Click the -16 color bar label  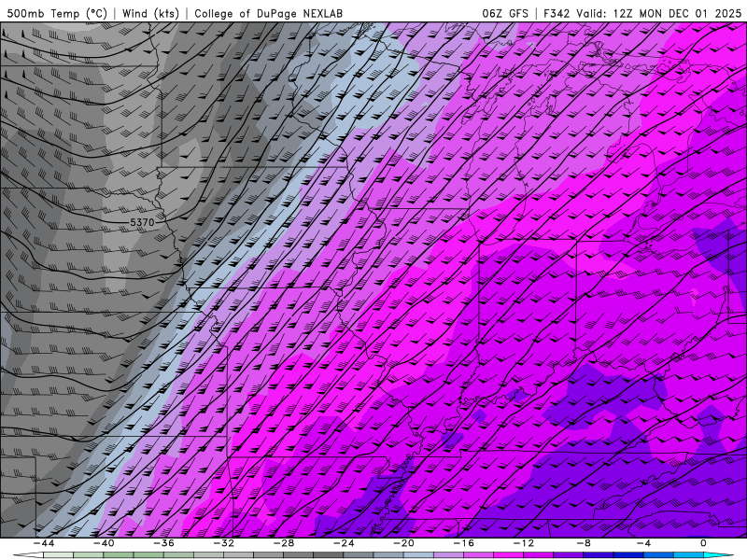[463, 543]
